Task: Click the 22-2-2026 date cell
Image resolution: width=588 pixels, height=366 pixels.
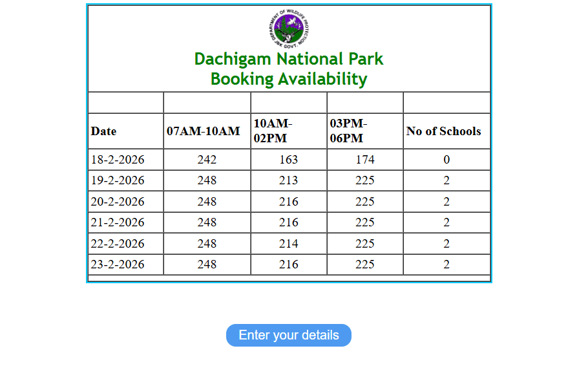Action: click(118, 244)
